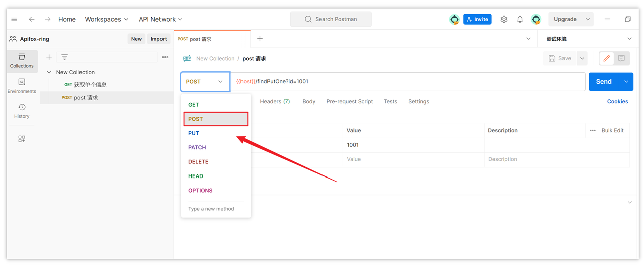Open the 测试环境 environment dropdown

click(588, 39)
